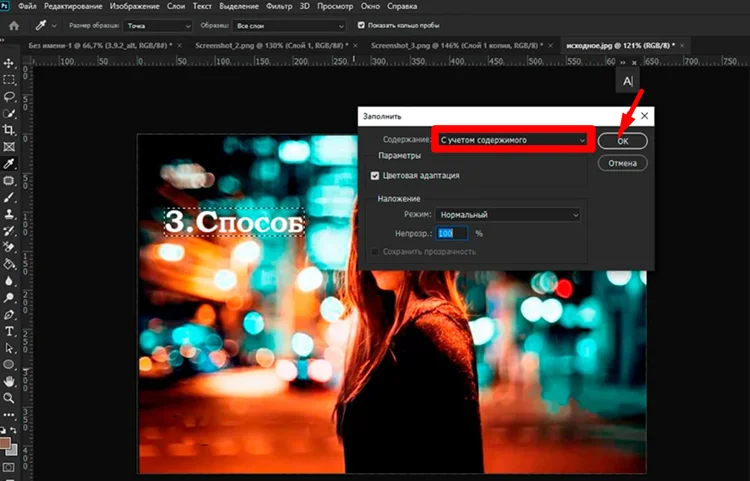The height and width of the screenshot is (481, 750).
Task: Open the Текст menu
Action: [202, 6]
